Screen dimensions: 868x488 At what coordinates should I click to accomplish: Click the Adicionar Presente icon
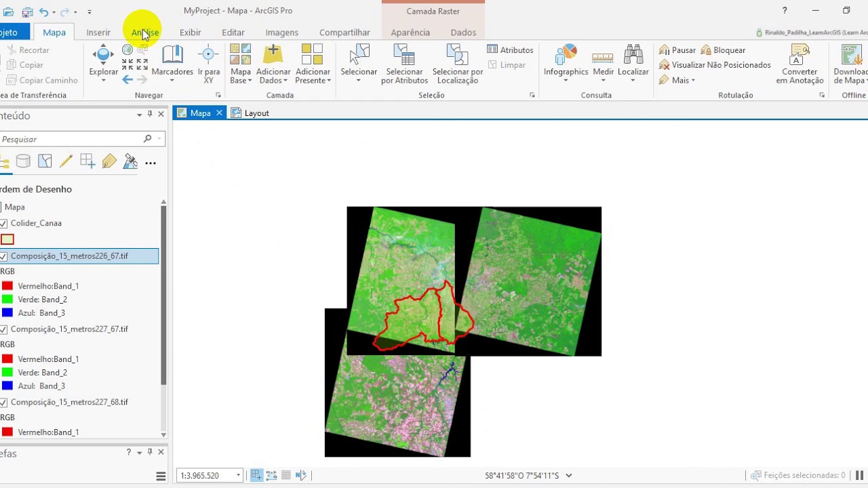click(313, 54)
